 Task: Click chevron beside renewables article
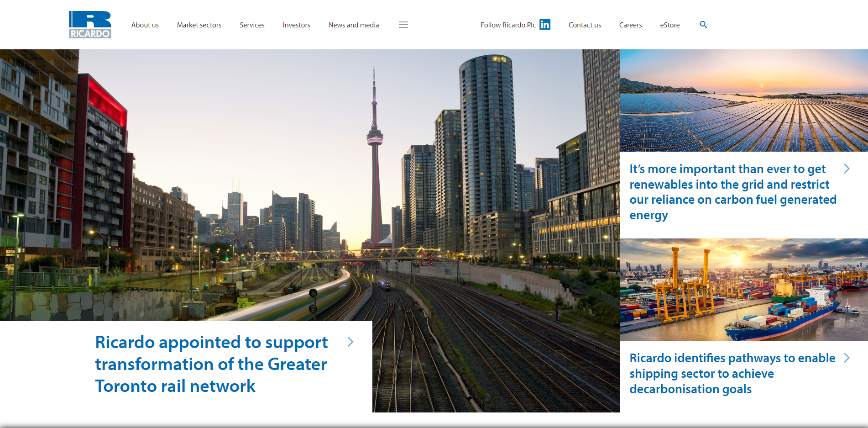847,169
